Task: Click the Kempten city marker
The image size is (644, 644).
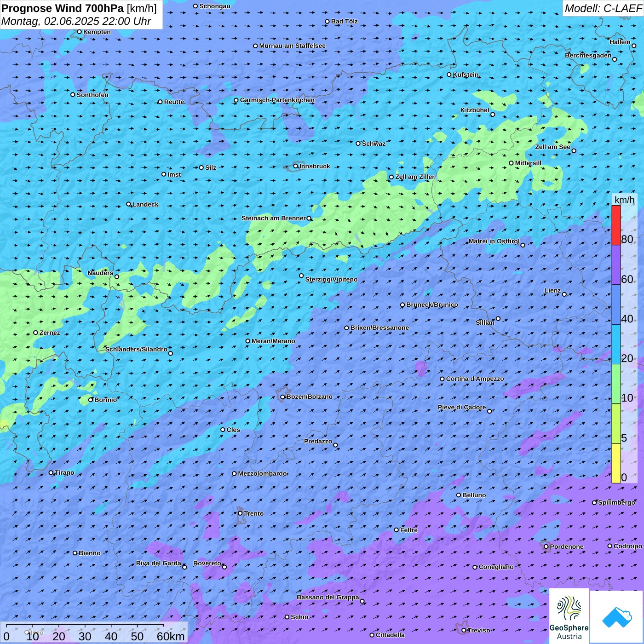Action: point(80,32)
